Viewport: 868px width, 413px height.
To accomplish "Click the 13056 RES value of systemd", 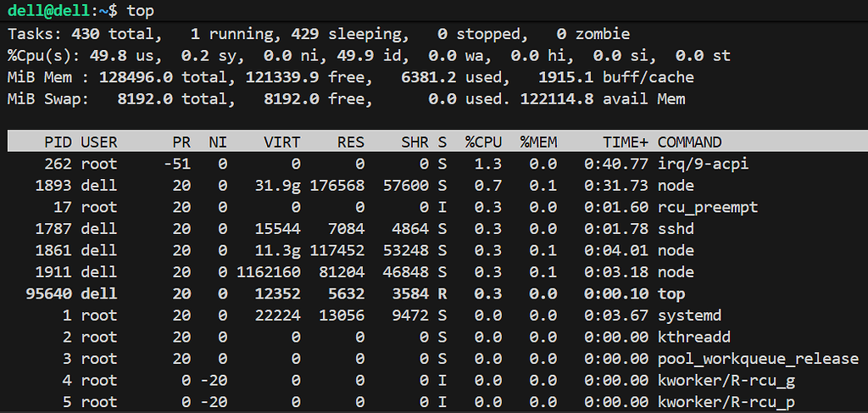I will 342,315.
